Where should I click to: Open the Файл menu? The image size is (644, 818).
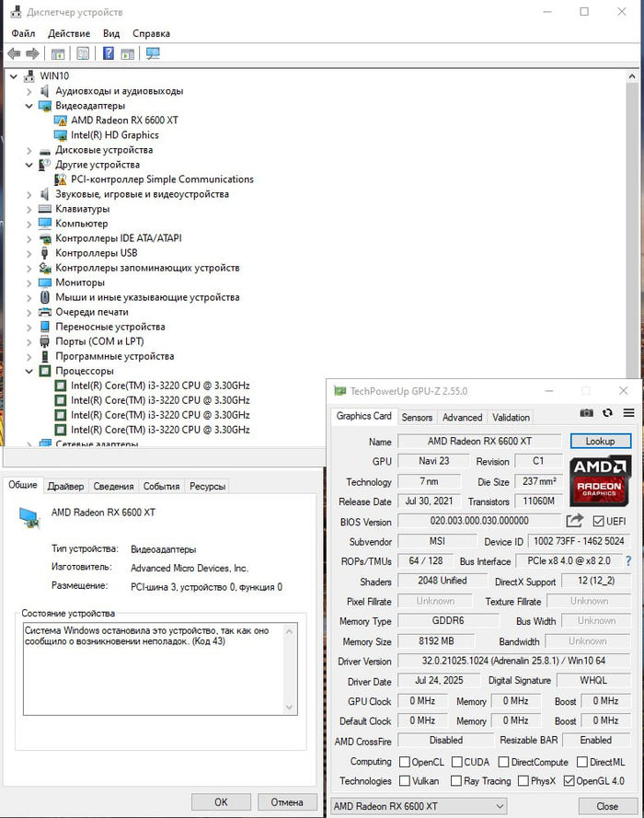pos(24,33)
